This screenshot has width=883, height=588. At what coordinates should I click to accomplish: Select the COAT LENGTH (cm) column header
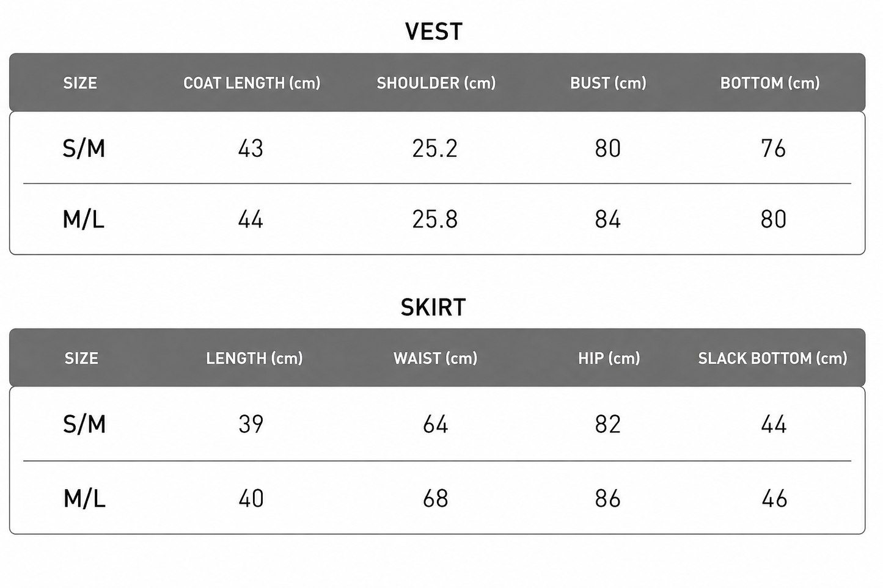click(252, 83)
